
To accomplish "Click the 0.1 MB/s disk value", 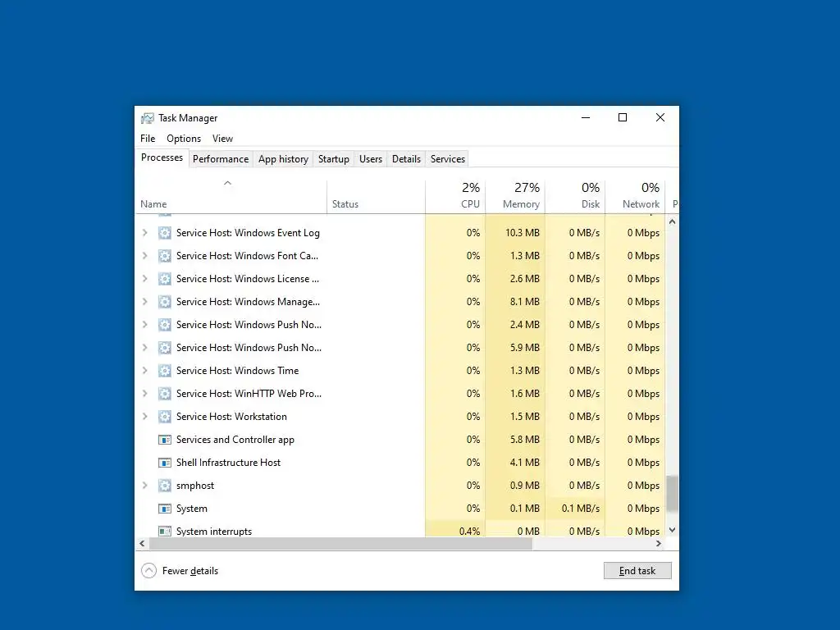I will coord(581,509).
